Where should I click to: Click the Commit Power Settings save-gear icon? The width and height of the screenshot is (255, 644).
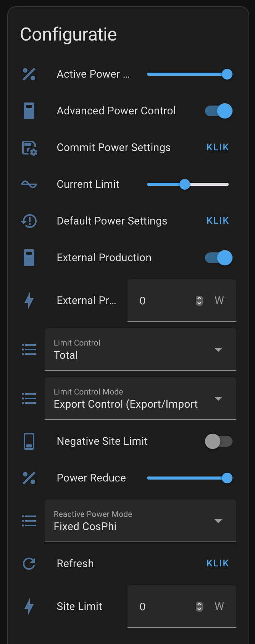29,148
